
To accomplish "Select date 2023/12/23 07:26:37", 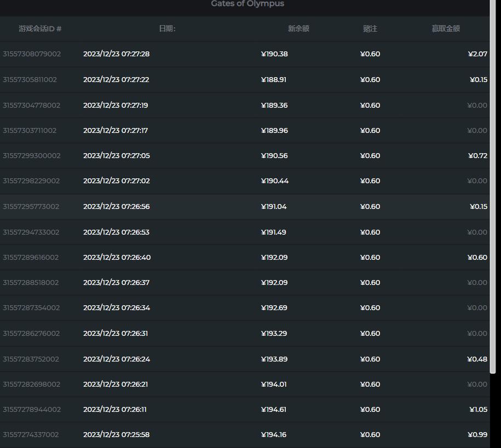I will click(116, 283).
